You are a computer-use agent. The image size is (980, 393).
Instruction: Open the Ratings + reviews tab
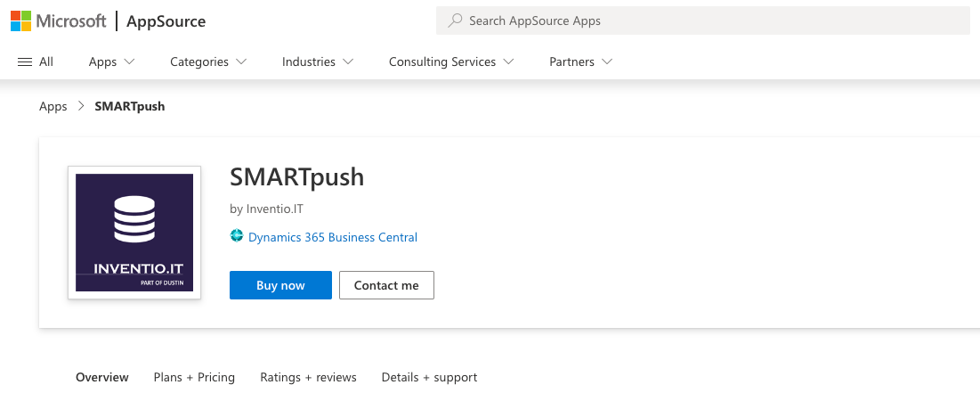(x=308, y=377)
